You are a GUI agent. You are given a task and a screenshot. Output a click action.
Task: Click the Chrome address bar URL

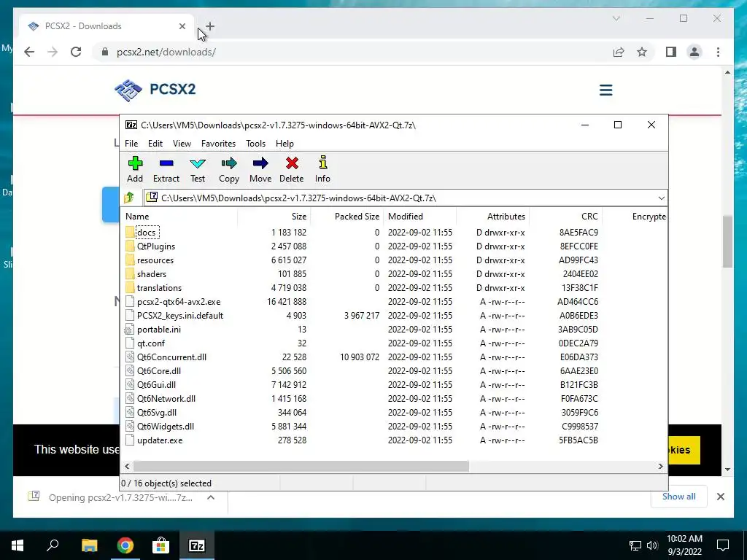tap(166, 52)
